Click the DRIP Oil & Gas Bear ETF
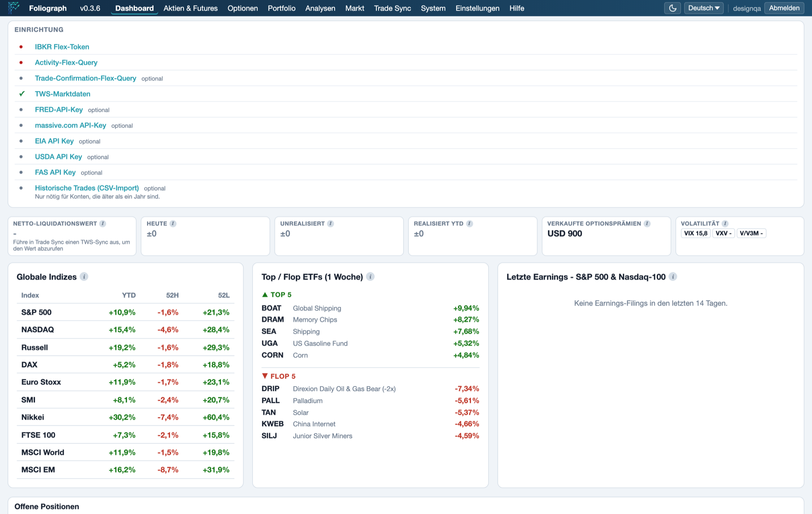This screenshot has width=812, height=514. pyautogui.click(x=370, y=389)
